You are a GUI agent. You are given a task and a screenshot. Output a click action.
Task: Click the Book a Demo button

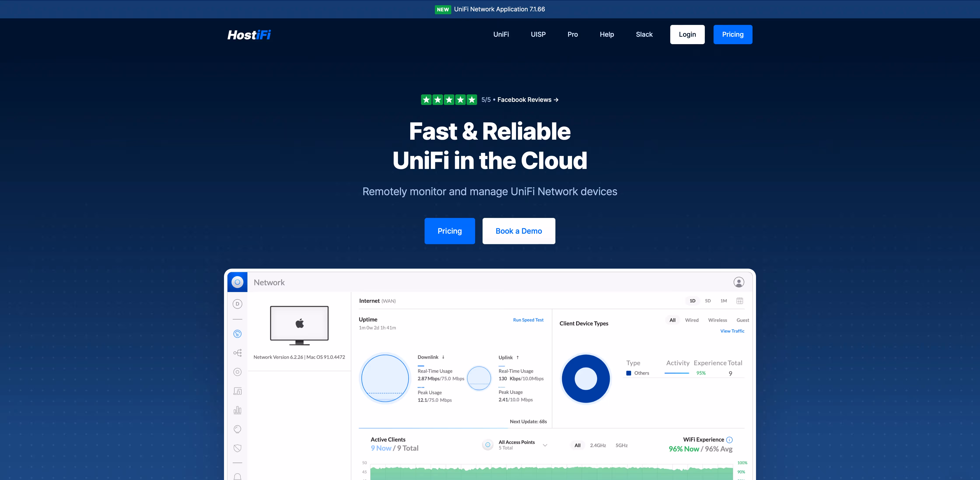point(519,231)
